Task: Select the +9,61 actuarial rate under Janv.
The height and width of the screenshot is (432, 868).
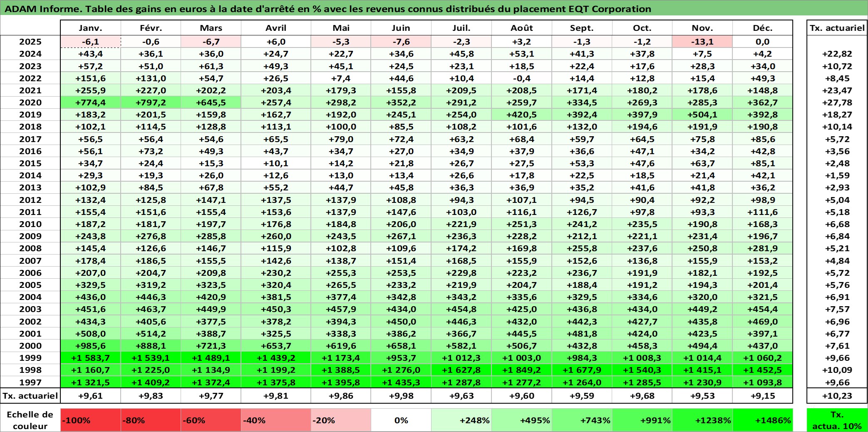Action: click(91, 396)
